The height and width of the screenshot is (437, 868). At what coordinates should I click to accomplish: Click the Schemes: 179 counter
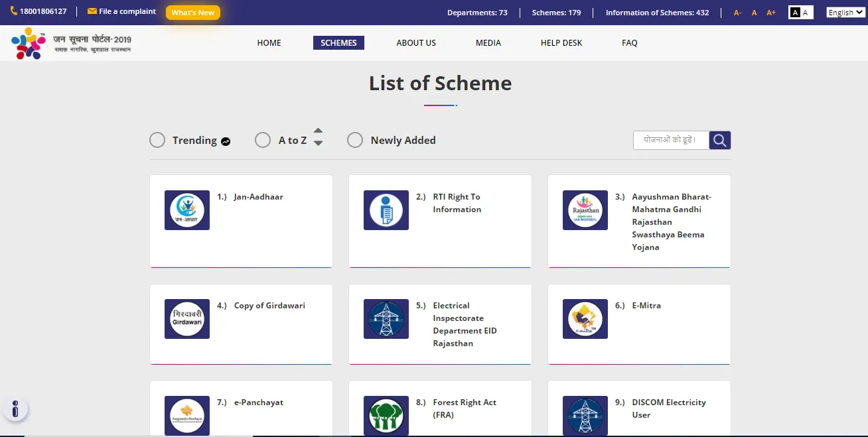(556, 13)
